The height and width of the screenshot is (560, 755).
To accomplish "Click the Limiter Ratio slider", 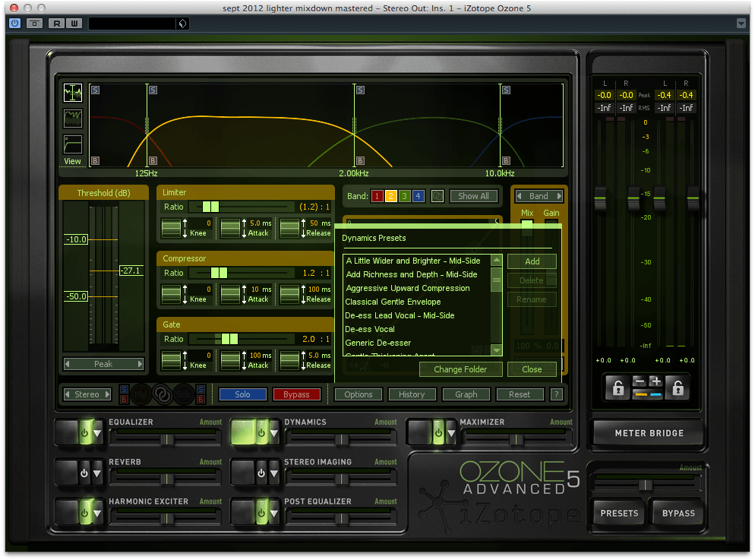I will point(242,207).
